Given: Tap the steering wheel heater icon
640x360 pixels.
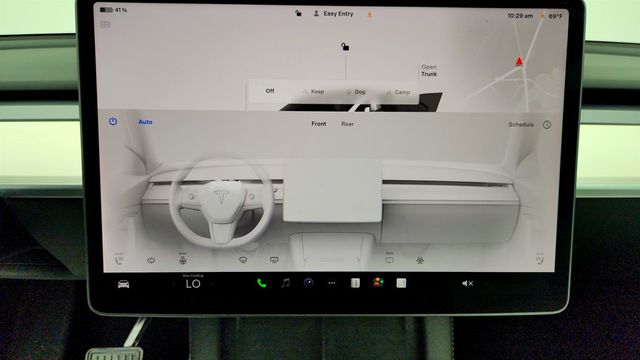Looking at the screenshot, I should pyautogui.click(x=183, y=259).
